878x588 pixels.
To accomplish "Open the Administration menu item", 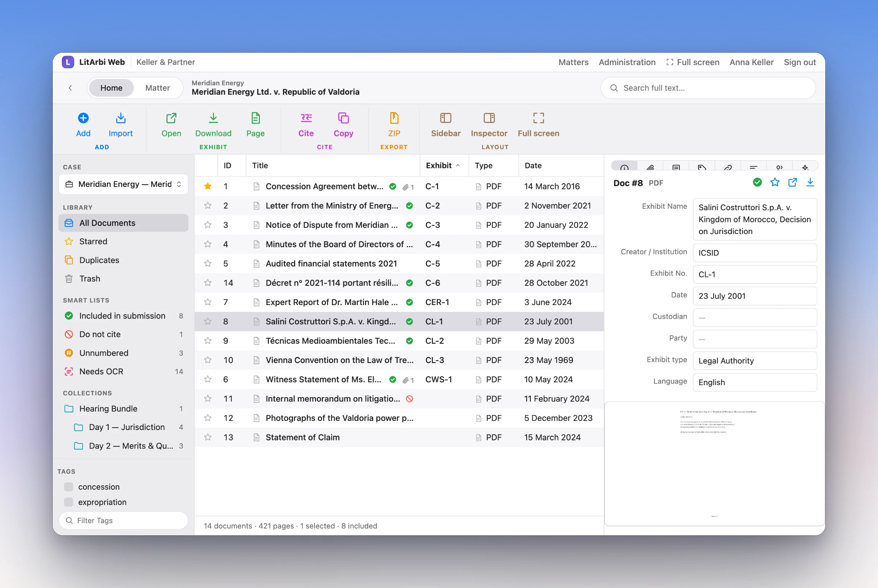I will click(627, 62).
